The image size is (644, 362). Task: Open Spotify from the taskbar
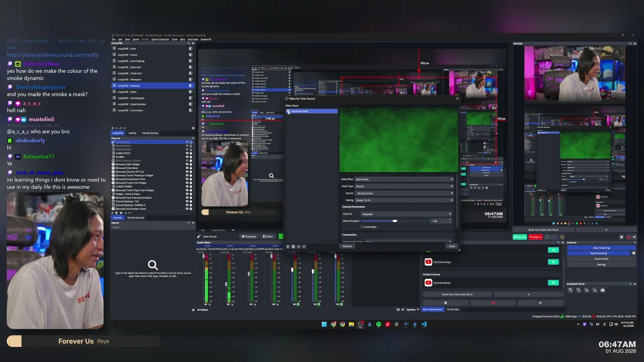(378, 324)
